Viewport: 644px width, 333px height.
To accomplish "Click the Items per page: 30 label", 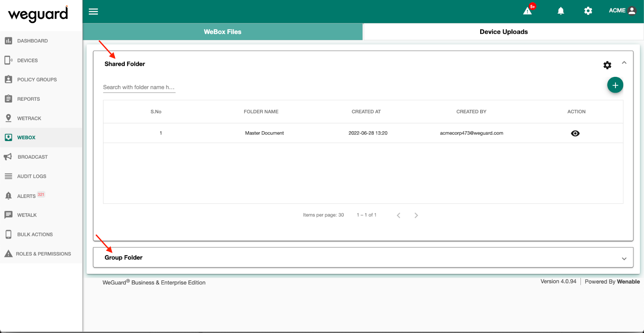I will point(323,215).
